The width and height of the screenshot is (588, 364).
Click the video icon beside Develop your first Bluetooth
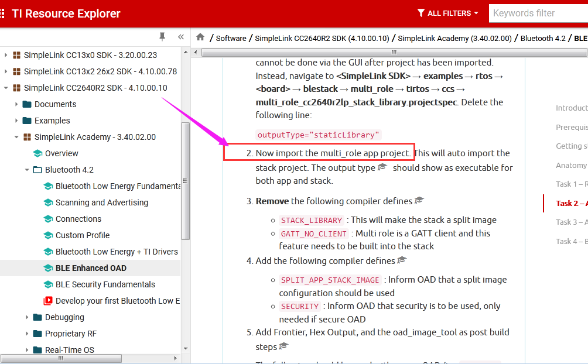click(48, 301)
